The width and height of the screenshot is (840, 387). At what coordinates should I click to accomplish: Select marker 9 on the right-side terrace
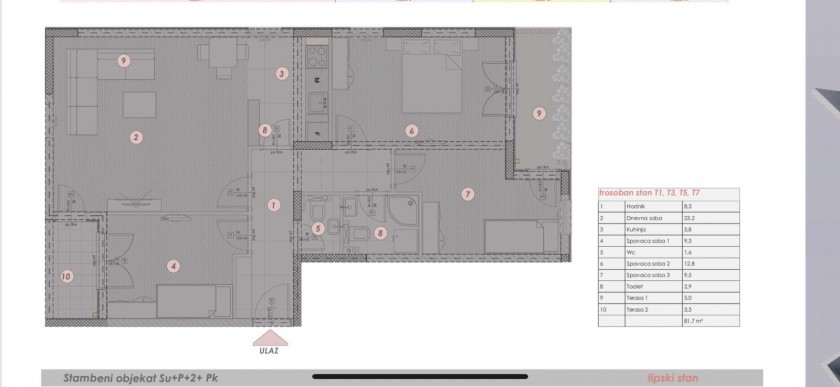coord(539,114)
